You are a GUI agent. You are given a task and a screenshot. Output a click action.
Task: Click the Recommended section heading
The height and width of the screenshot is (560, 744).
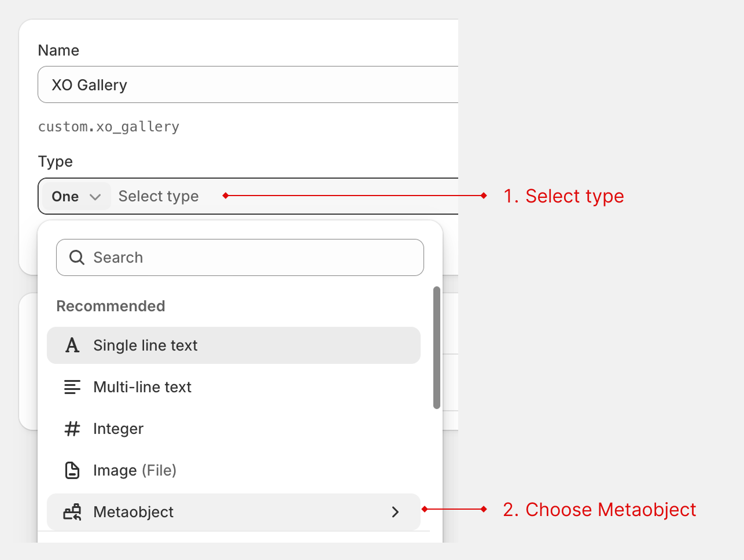pyautogui.click(x=111, y=306)
